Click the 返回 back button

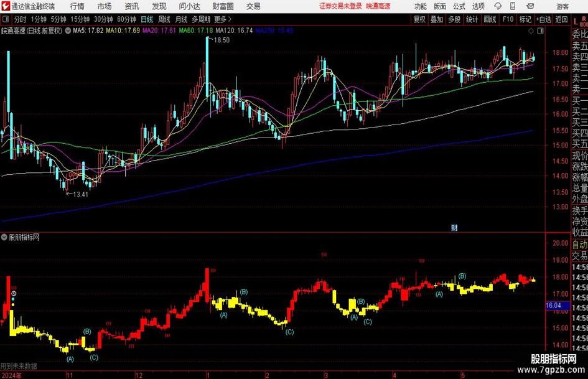tap(561, 19)
